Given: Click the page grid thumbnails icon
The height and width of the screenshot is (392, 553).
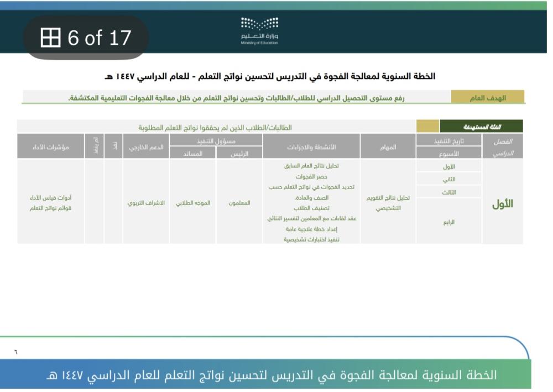Looking at the screenshot, I should click(50, 38).
